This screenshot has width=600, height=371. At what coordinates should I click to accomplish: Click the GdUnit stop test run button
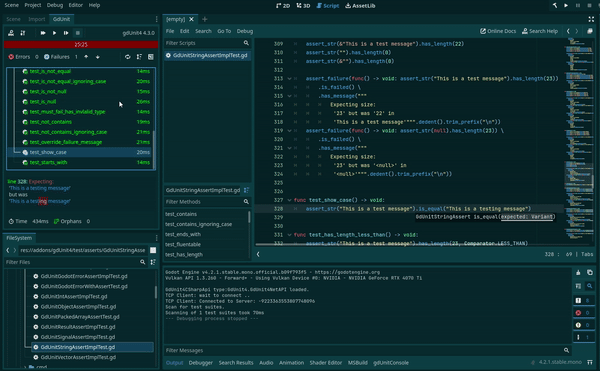click(x=78, y=33)
